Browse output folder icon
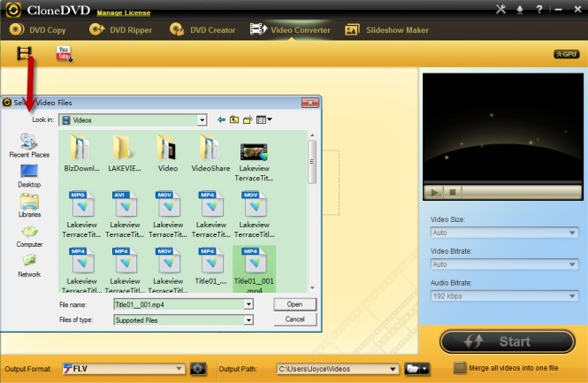This screenshot has width=588, height=383. pyautogui.click(x=413, y=369)
